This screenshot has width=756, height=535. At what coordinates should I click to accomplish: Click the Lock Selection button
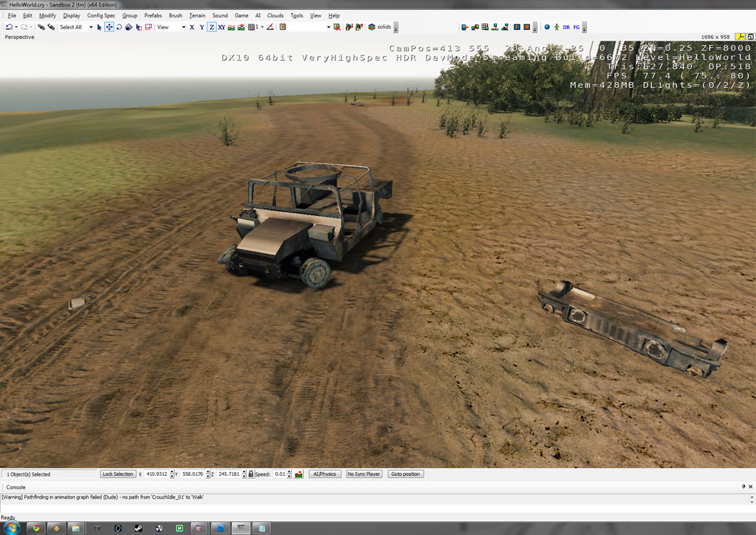click(x=118, y=474)
